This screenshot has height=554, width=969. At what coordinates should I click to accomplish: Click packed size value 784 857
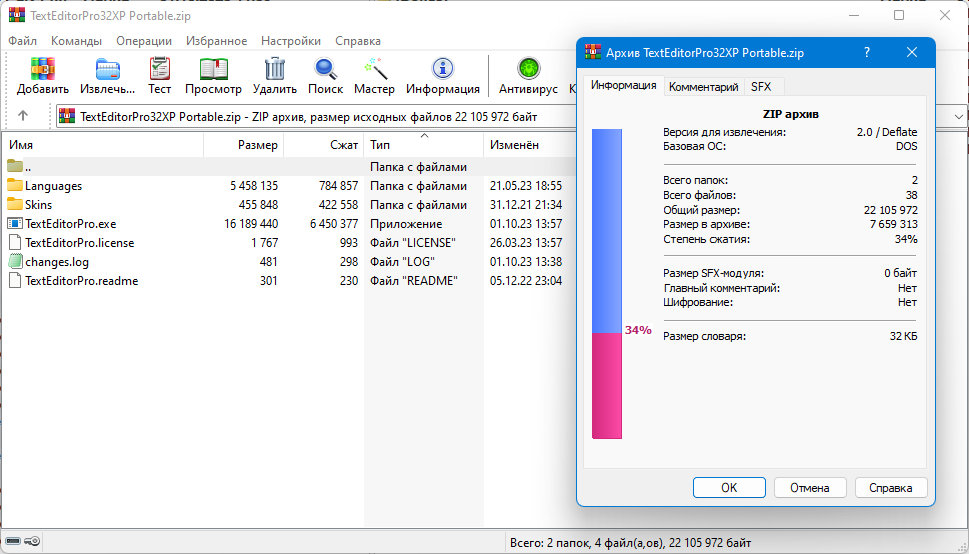click(x=339, y=185)
